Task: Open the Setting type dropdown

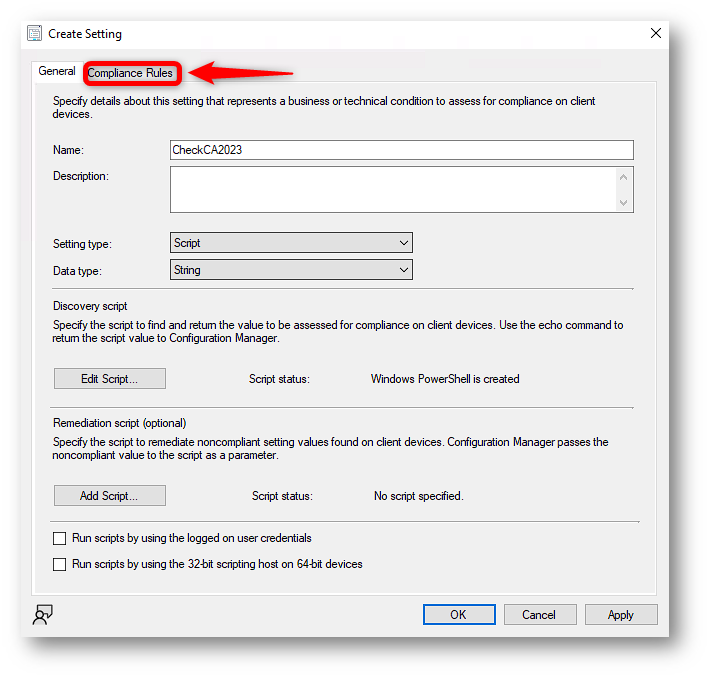Action: 291,243
